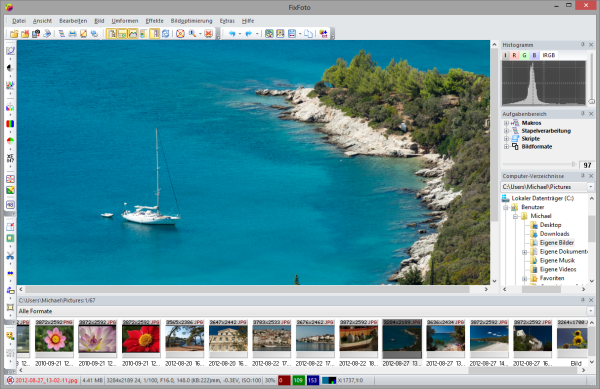The height and width of the screenshot is (389, 600).
Task: Select the Eigene Bilder folder
Action: 557,243
